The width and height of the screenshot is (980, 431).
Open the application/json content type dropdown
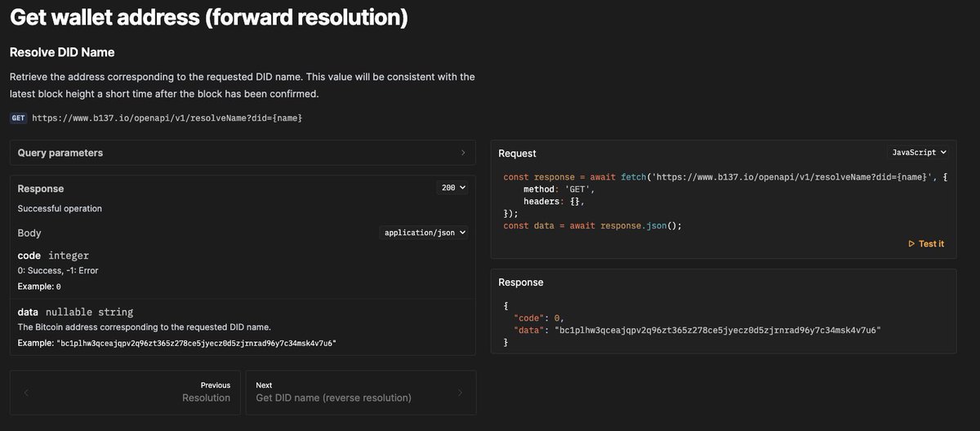pos(425,233)
